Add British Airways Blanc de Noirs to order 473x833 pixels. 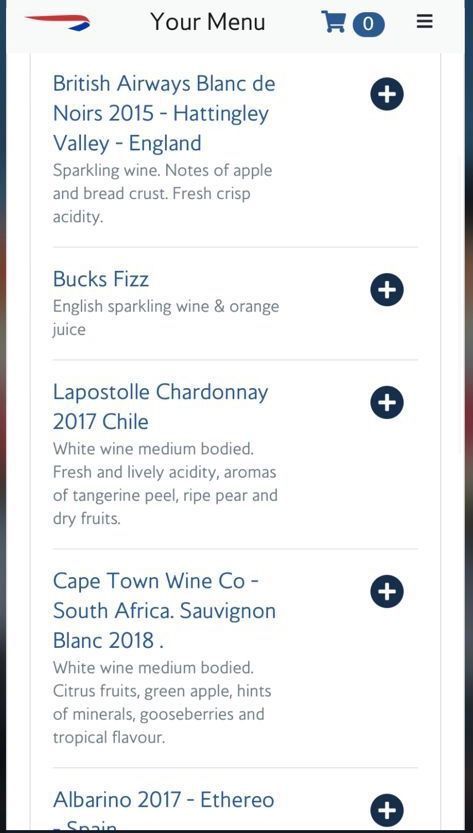[x=387, y=94]
